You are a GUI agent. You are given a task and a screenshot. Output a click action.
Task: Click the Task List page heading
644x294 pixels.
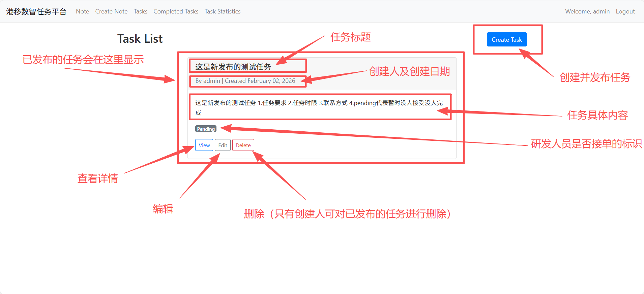[140, 39]
